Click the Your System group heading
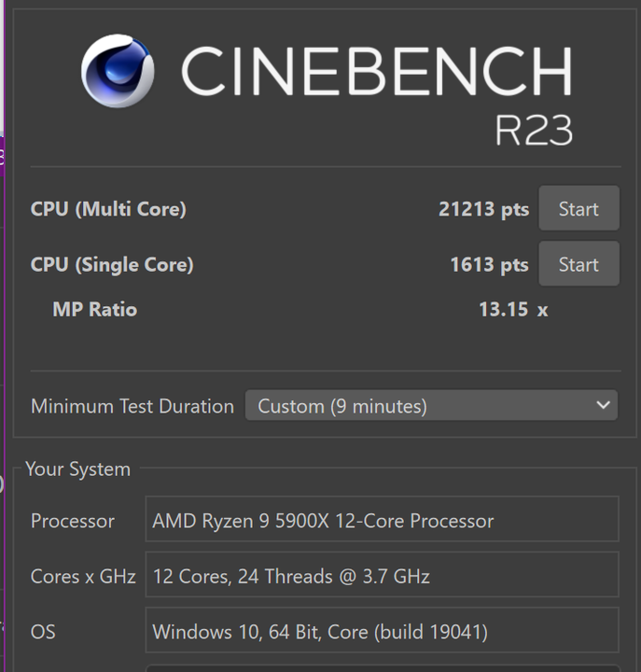641x672 pixels. click(77, 469)
